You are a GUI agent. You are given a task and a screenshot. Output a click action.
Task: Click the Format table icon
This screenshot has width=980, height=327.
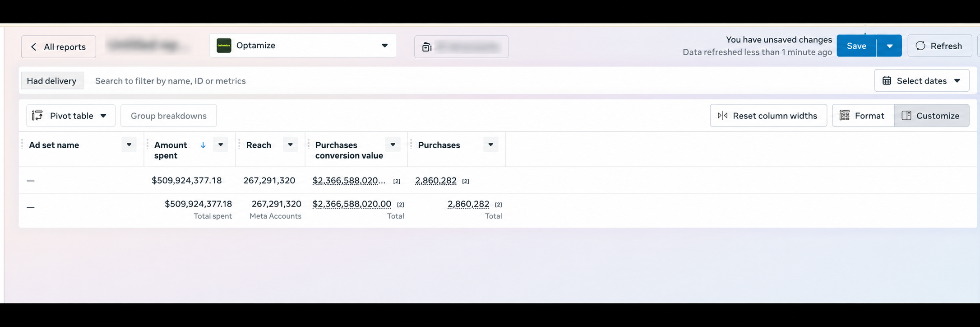[x=844, y=116]
